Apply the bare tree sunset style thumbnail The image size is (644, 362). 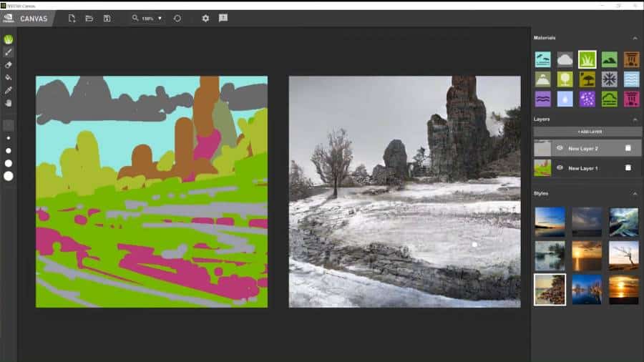tap(624, 255)
